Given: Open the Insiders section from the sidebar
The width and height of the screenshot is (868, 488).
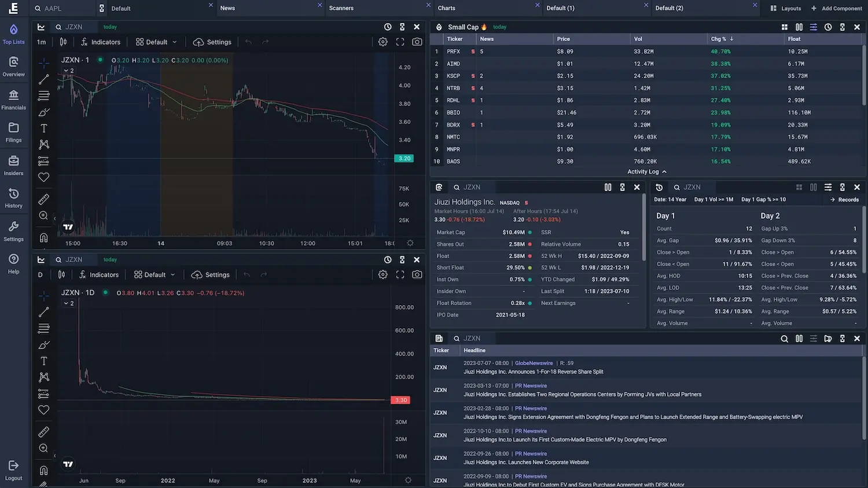Looking at the screenshot, I should [x=13, y=164].
